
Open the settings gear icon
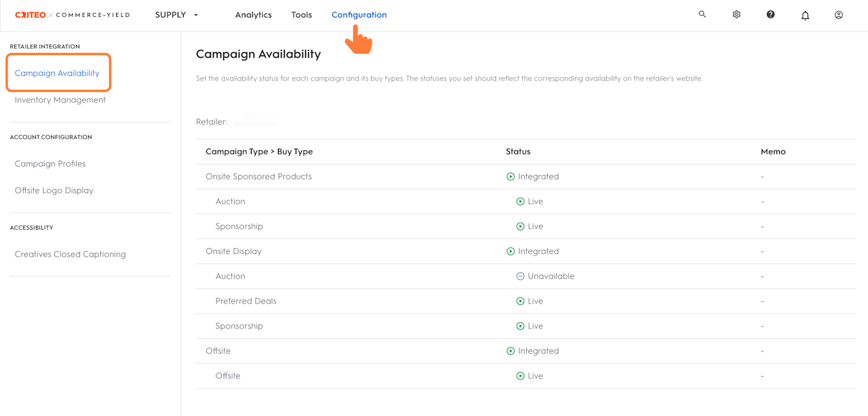click(x=736, y=14)
